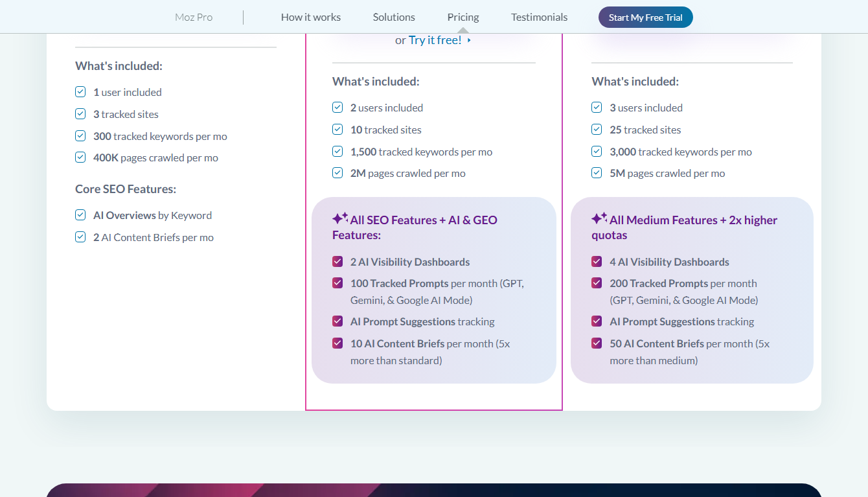
Task: Click the check icon beside 2 AI Content Briefs
Action: coord(80,237)
